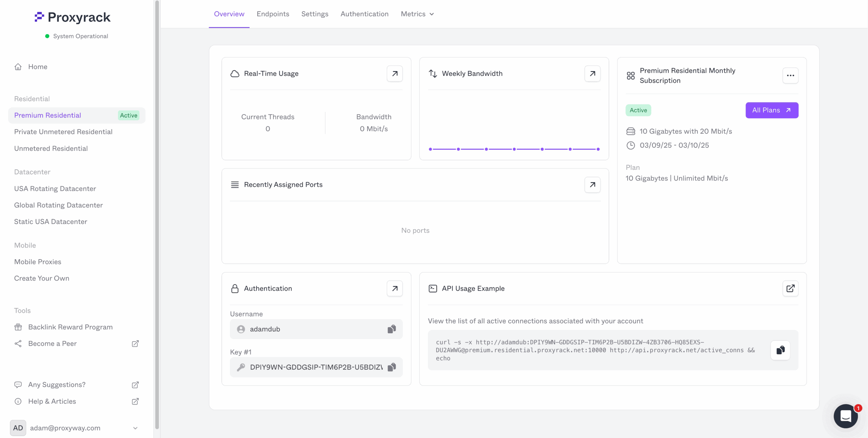This screenshot has height=438, width=868.
Task: Open Authentication card arrow icon
Action: (x=395, y=288)
